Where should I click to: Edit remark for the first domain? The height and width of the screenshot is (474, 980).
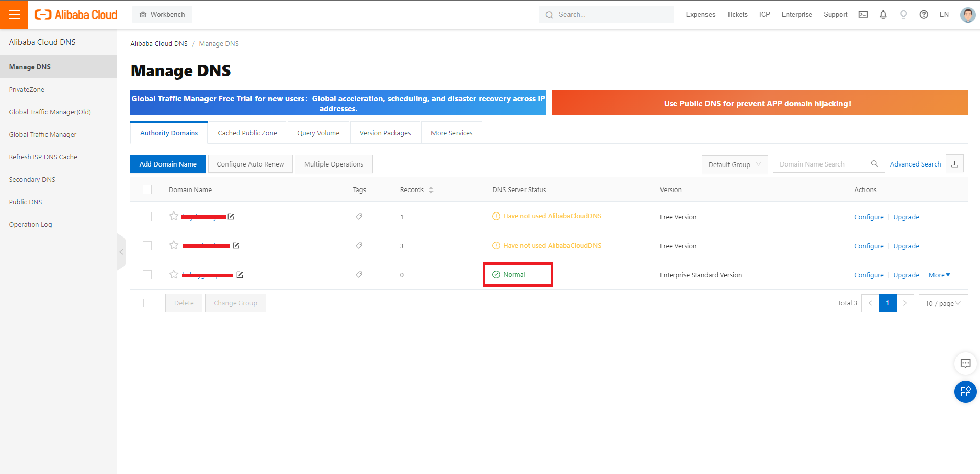(231, 217)
